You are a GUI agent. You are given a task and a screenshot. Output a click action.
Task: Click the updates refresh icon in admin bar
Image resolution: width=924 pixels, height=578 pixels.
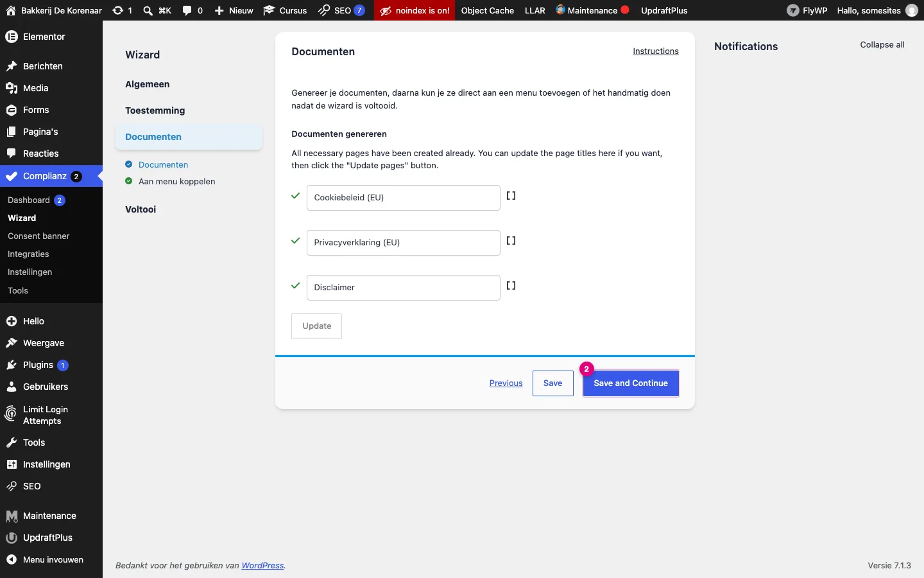(x=118, y=10)
